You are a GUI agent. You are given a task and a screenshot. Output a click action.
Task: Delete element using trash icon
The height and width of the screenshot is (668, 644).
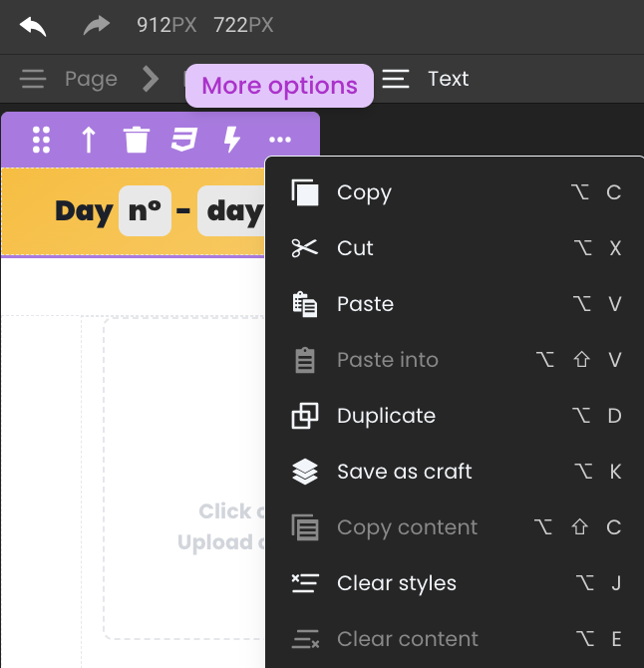tap(137, 140)
